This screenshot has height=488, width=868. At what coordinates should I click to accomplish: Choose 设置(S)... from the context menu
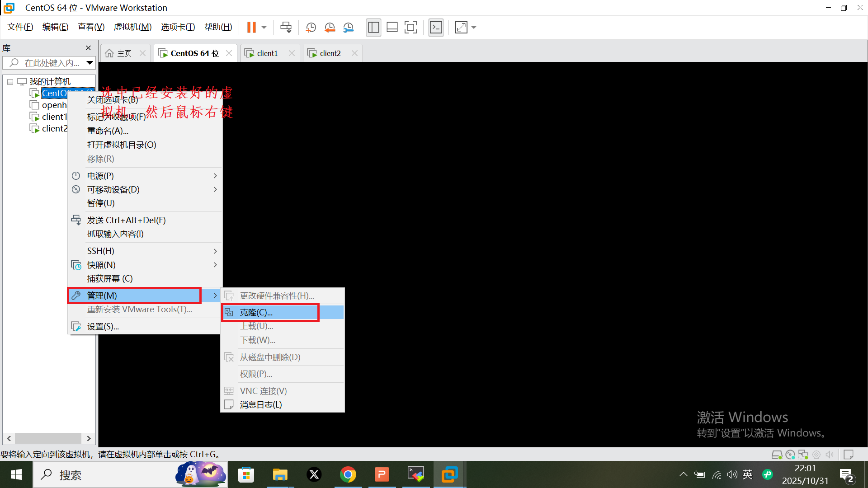coord(103,326)
